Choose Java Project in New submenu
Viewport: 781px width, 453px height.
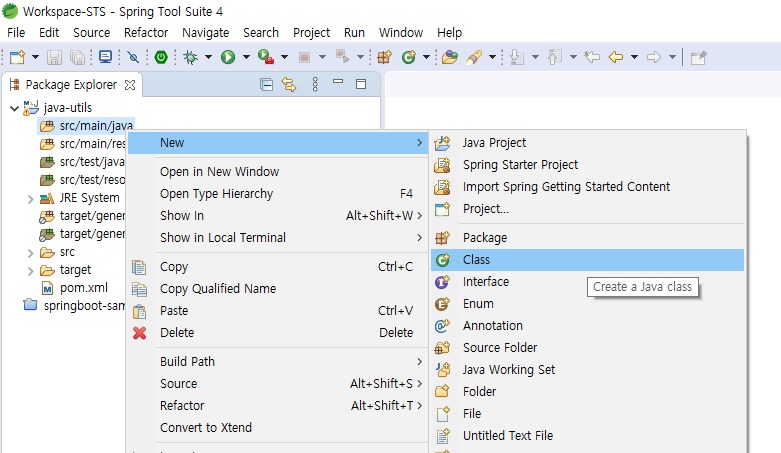click(x=587, y=143)
